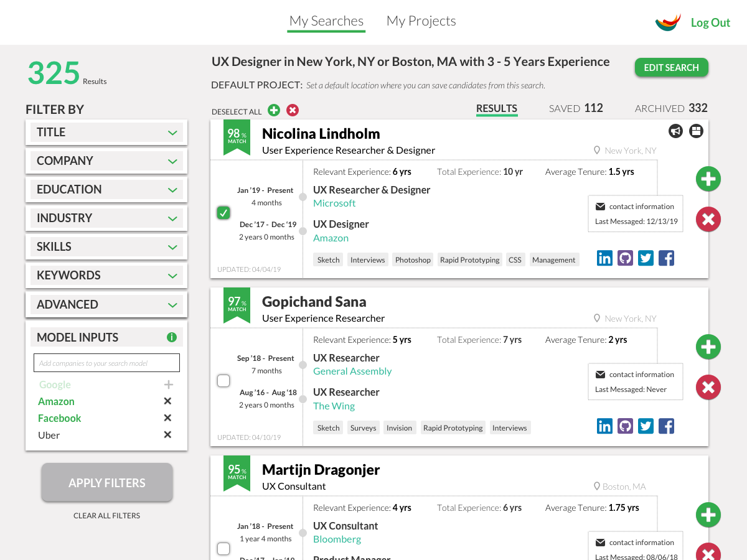Remove Amazon from model inputs
The height and width of the screenshot is (560, 747).
click(167, 401)
